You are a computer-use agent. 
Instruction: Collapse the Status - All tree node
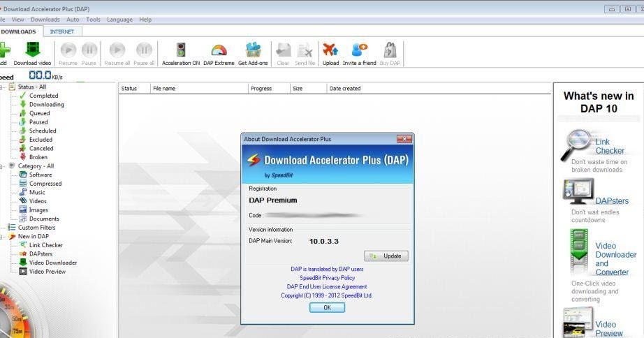tap(1, 87)
